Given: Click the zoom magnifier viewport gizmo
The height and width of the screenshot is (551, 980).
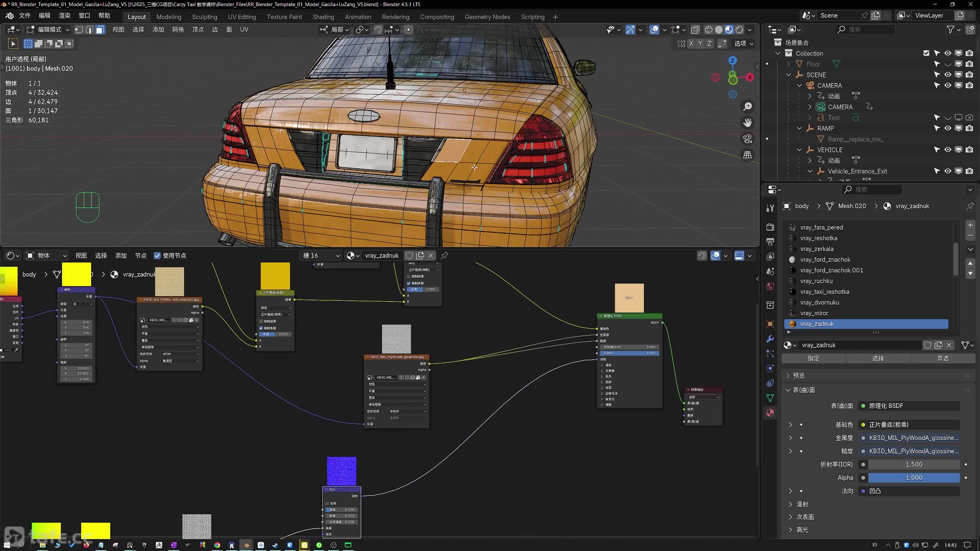Looking at the screenshot, I should tap(747, 107).
